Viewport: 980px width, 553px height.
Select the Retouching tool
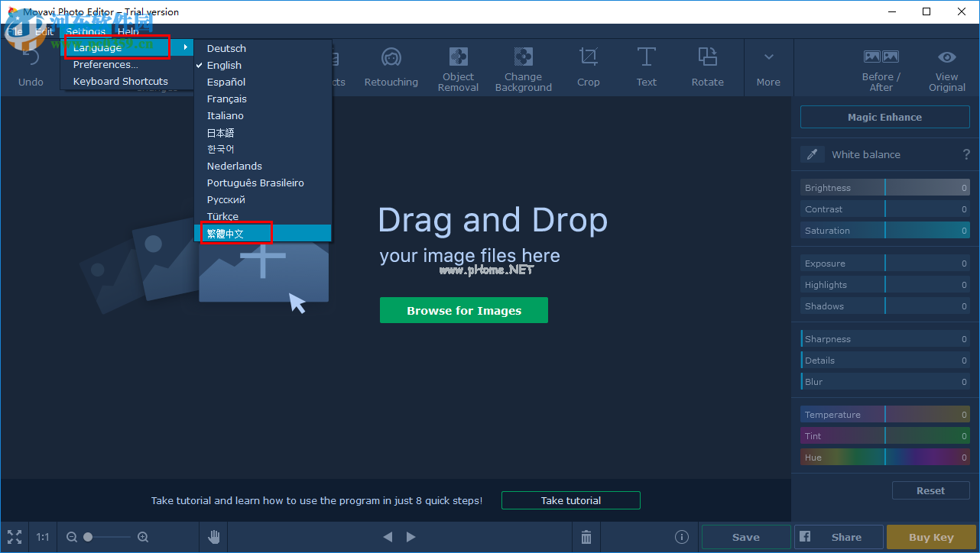[391, 67]
